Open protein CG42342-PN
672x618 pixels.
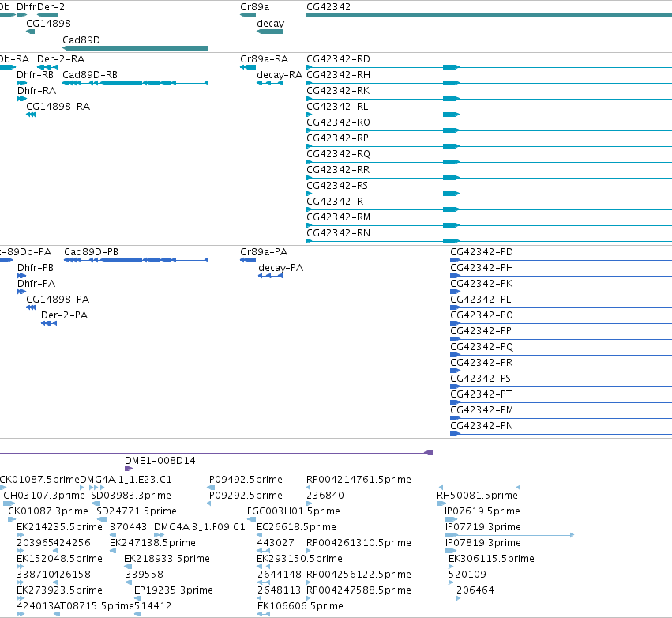[x=482, y=426]
